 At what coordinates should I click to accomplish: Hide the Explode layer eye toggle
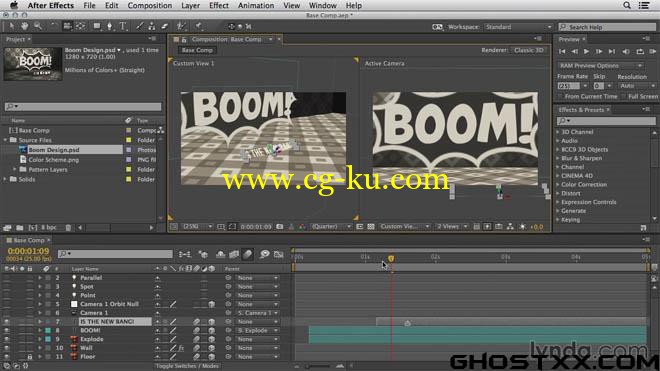(7, 339)
